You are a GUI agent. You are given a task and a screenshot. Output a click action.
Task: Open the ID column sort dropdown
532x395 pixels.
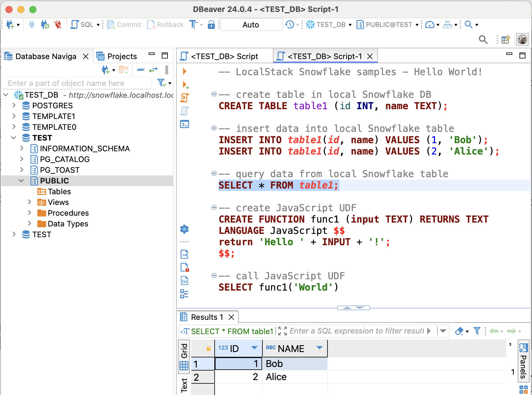[255, 348]
